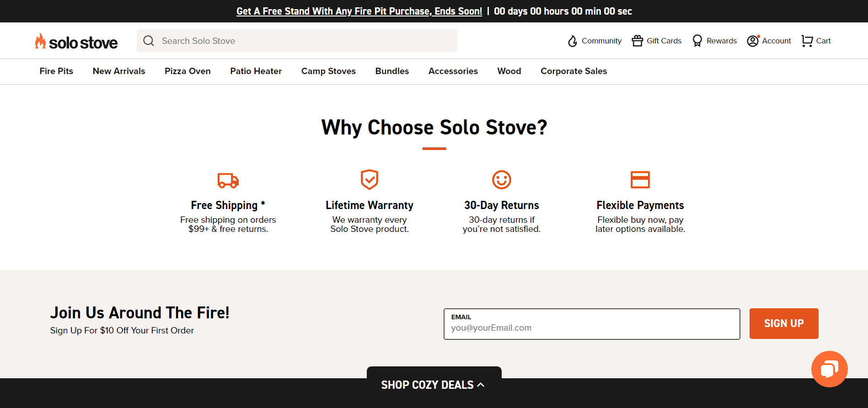Click the Search Solo Stove box
This screenshot has width=868, height=408.
pos(297,41)
